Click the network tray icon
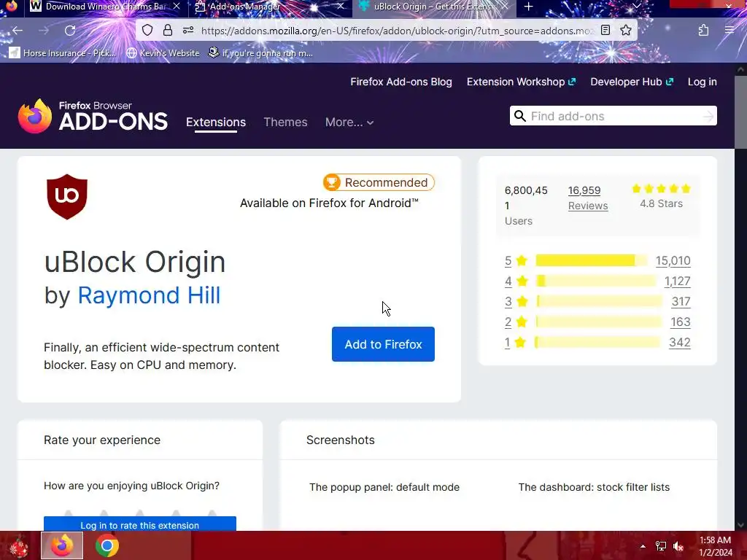The image size is (747, 560). (x=661, y=546)
